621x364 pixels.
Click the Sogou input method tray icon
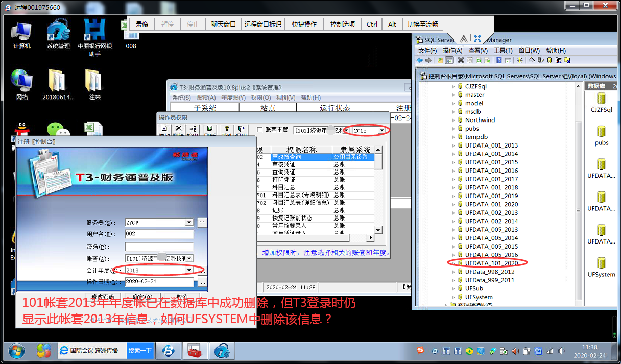(x=420, y=350)
